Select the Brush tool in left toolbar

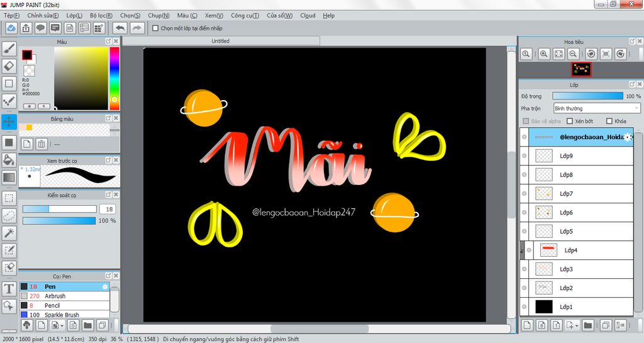pyautogui.click(x=9, y=49)
